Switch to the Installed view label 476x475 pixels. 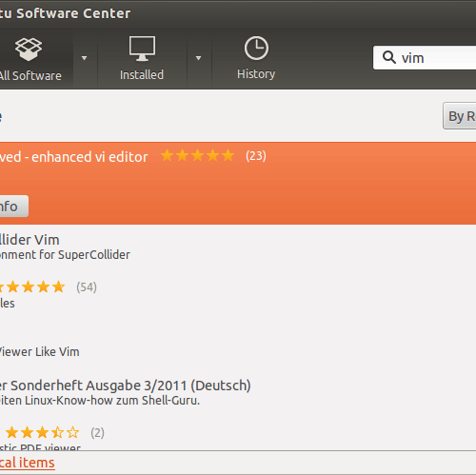pyautogui.click(x=142, y=75)
